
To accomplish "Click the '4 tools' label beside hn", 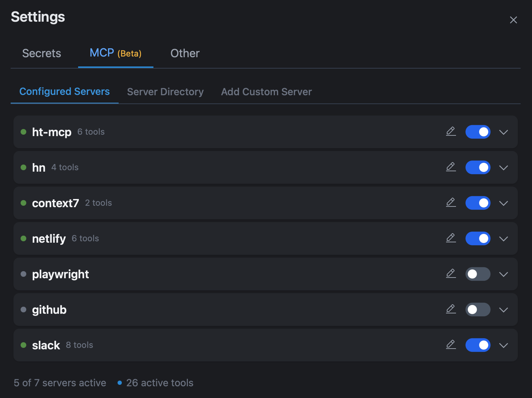I will coord(65,167).
